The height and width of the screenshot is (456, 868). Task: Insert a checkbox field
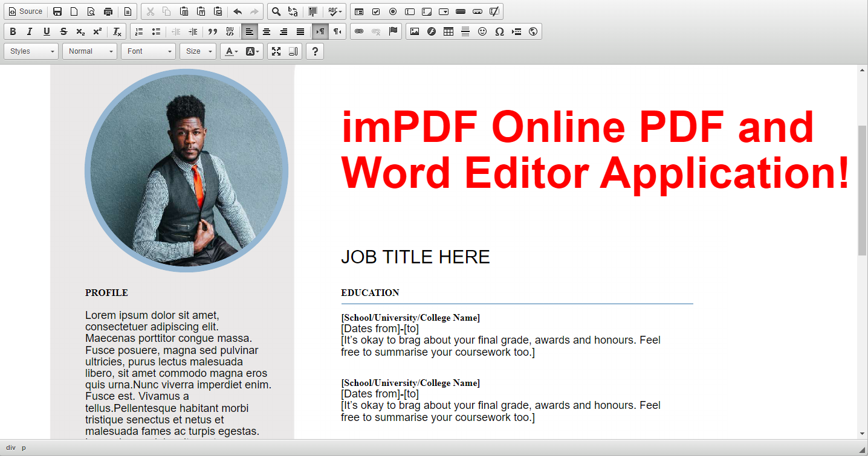[x=376, y=11]
